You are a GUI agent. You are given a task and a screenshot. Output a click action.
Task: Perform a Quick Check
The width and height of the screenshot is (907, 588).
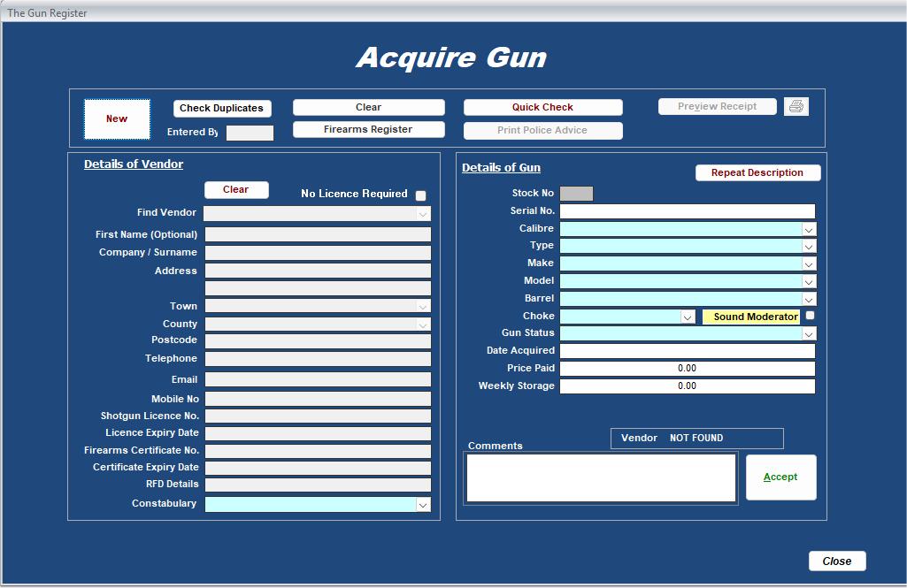pos(542,106)
